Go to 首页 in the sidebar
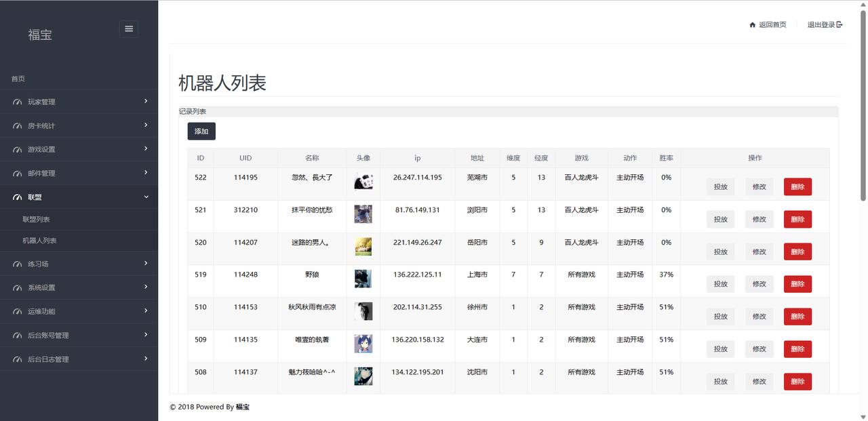The width and height of the screenshot is (868, 421). click(x=18, y=79)
